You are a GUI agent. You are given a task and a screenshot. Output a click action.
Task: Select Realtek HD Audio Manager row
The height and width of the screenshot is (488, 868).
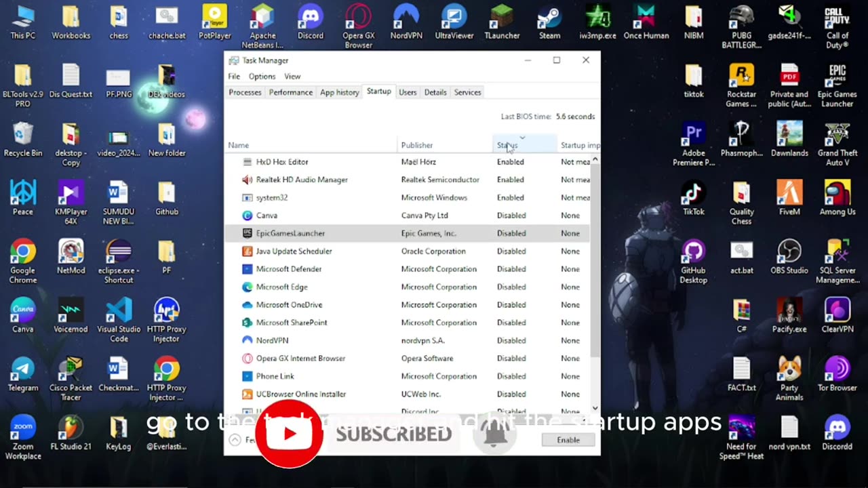click(408, 180)
